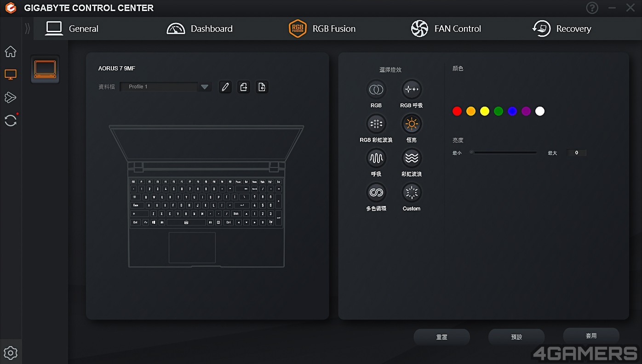Viewport: 642px width, 364px height.
Task: Click the brightness slider track
Action: 503,153
